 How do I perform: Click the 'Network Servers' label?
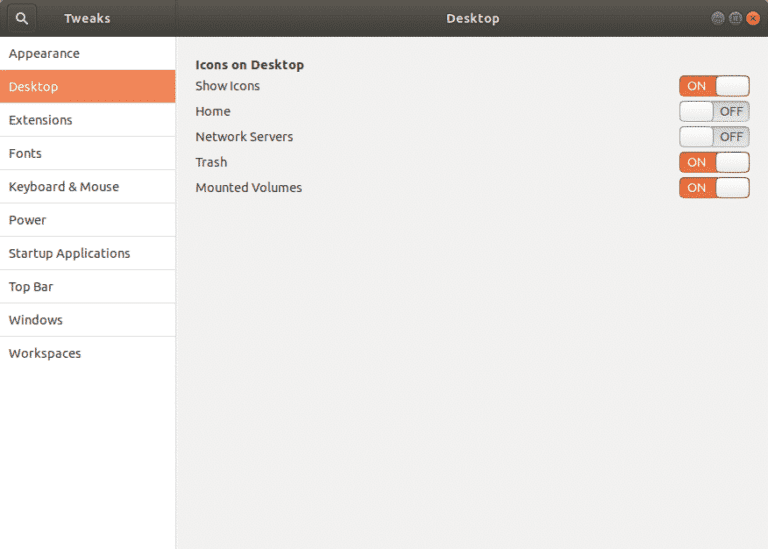[x=244, y=137]
